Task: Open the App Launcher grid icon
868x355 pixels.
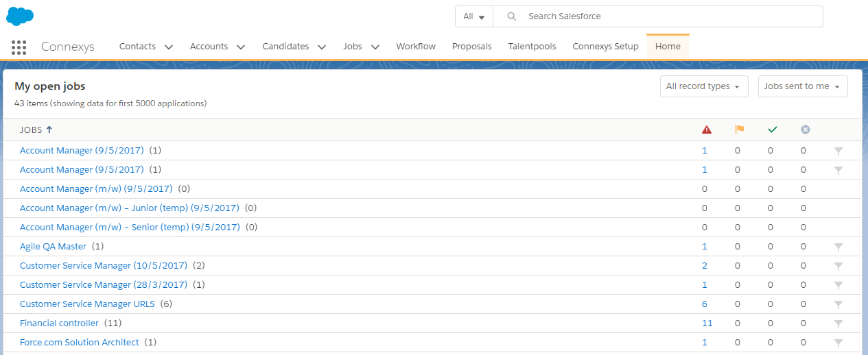Action: click(19, 47)
